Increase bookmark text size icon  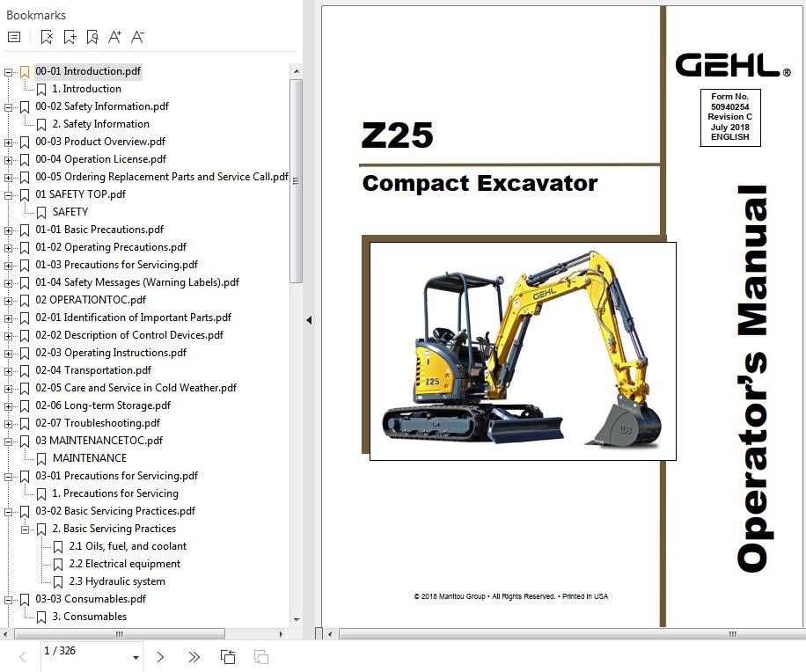click(114, 37)
